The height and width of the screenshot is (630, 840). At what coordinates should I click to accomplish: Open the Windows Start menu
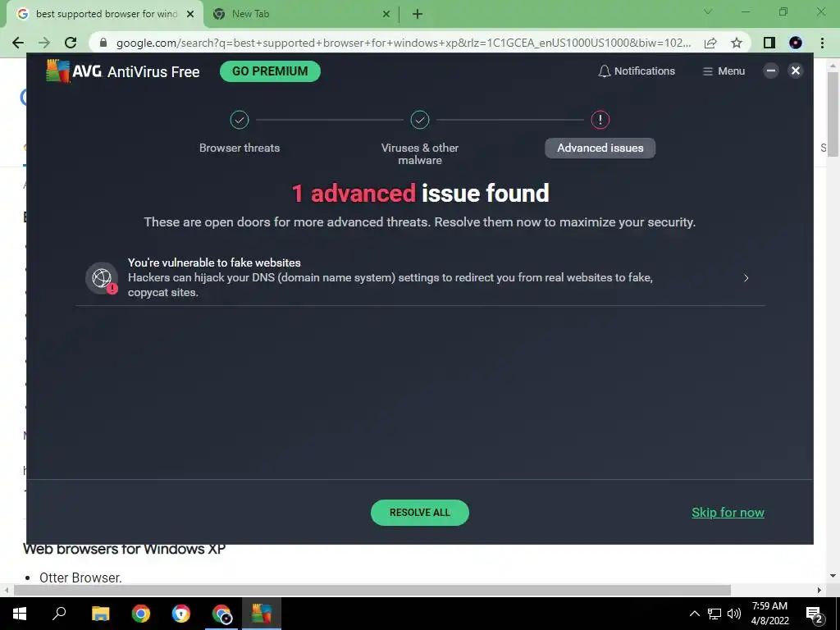[x=20, y=614]
